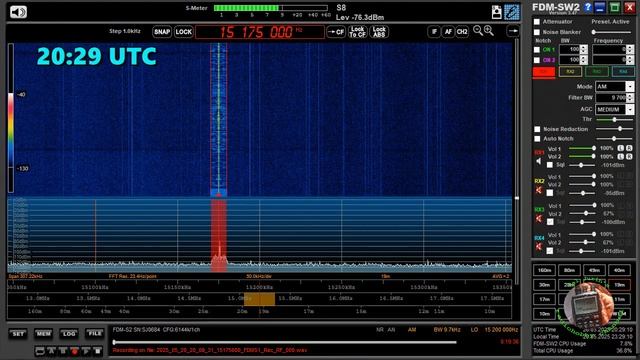Unmute the RX4 speaker icon
The height and width of the screenshot is (360, 640).
(539, 247)
